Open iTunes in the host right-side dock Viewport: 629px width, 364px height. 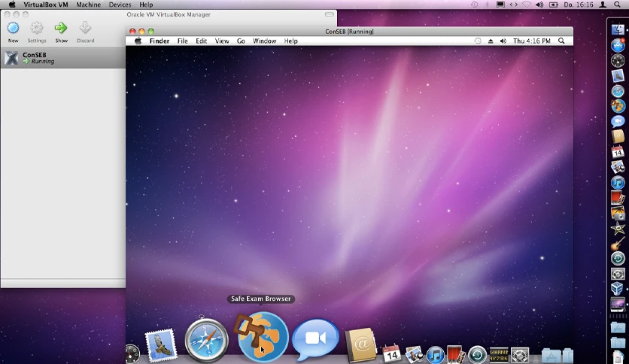(618, 183)
